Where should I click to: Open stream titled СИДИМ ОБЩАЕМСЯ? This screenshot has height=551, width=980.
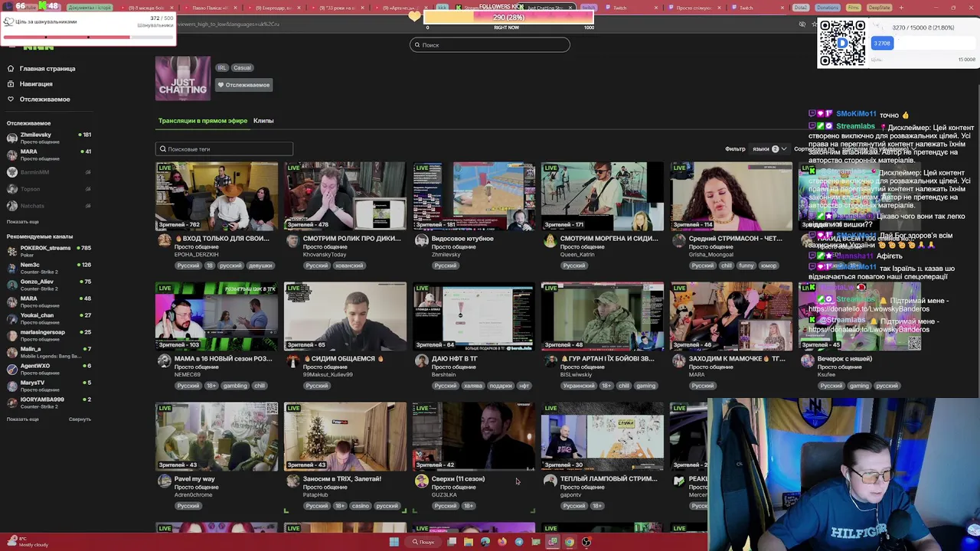(343, 359)
